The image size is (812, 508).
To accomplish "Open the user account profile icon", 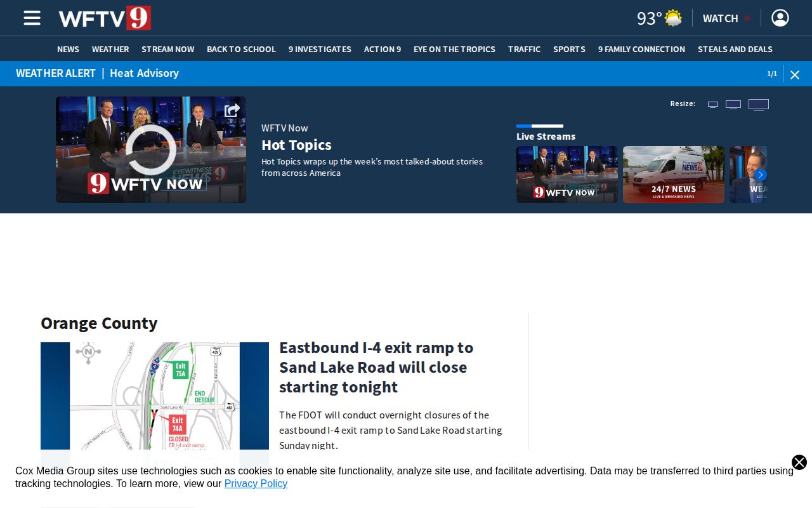I will (780, 18).
